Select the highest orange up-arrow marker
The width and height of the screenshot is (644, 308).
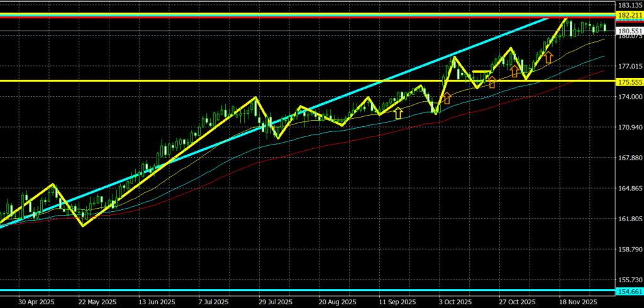point(548,58)
